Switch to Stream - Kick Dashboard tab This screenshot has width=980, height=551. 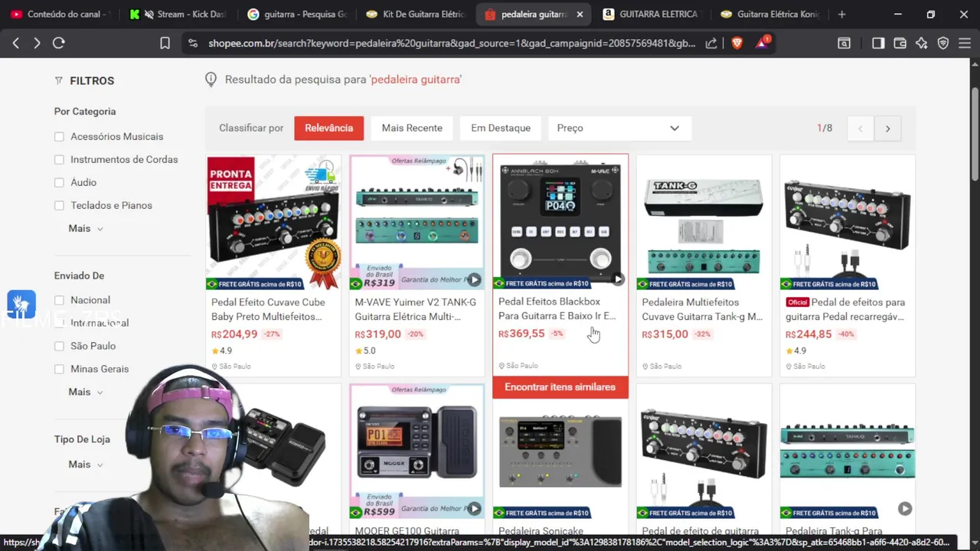coord(176,14)
